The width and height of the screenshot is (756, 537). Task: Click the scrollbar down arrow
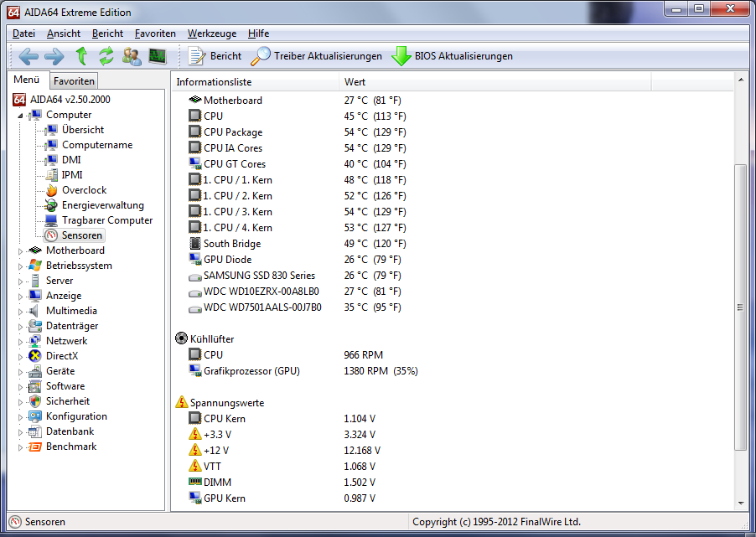(x=741, y=503)
